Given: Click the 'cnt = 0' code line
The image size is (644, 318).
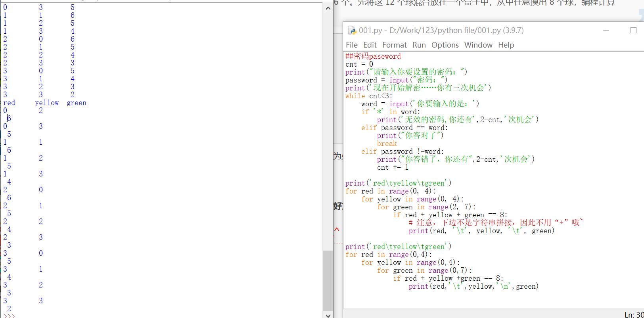Looking at the screenshot, I should pyautogui.click(x=359, y=64).
